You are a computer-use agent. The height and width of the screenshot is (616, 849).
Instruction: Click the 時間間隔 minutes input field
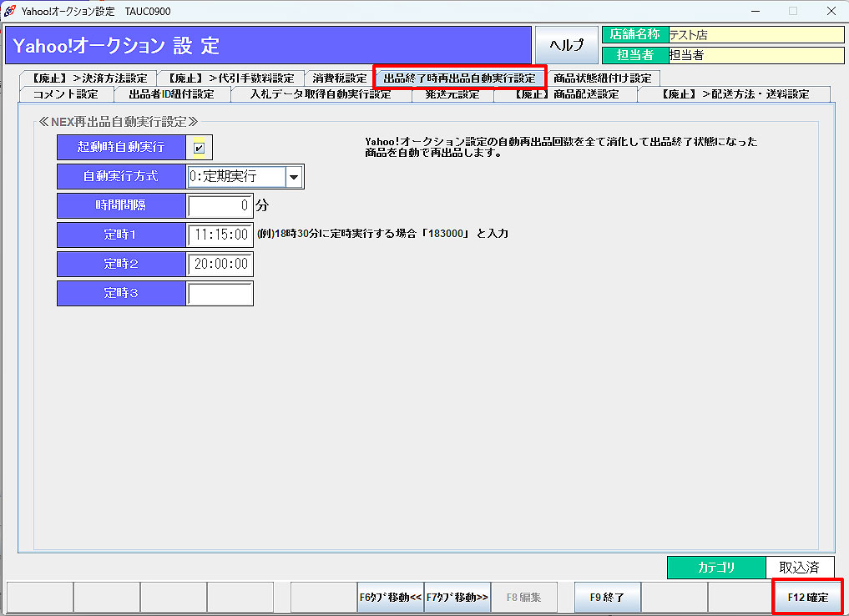tap(219, 205)
